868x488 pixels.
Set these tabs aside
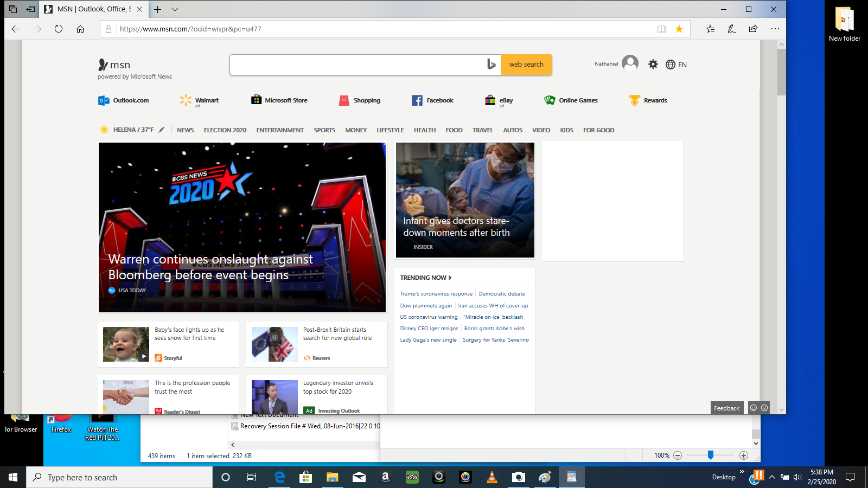point(31,9)
